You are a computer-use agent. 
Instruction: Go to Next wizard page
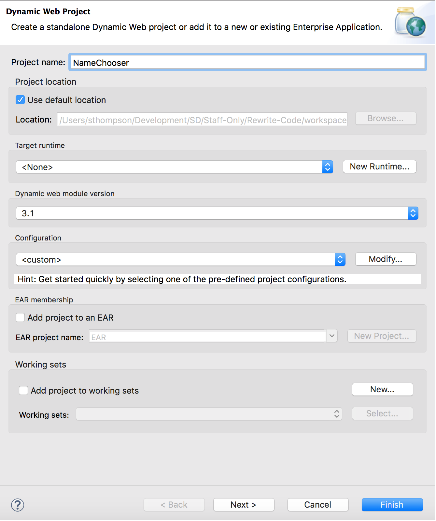click(244, 505)
